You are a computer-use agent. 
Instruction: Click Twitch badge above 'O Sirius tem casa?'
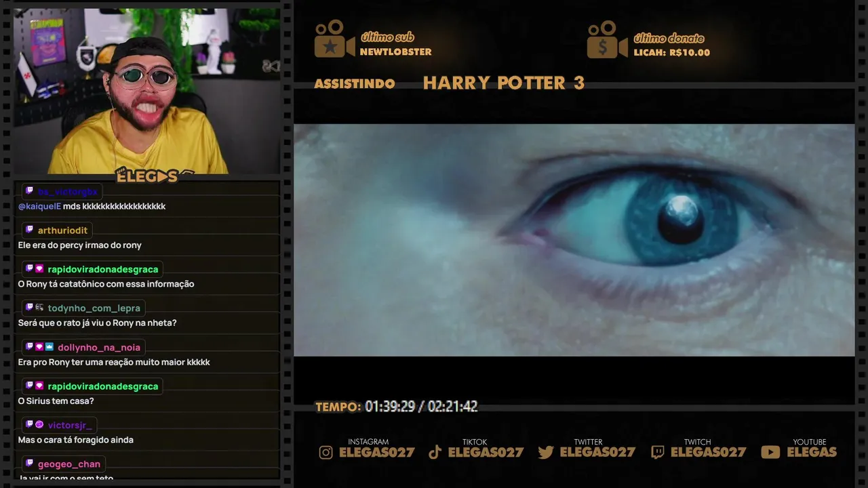[29, 386]
